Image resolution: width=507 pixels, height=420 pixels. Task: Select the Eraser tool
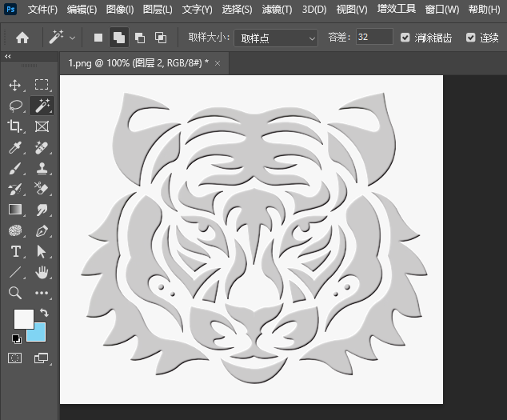(42, 189)
